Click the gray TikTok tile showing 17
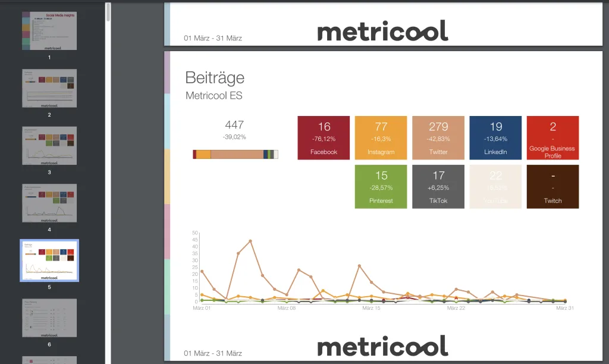 (x=438, y=187)
